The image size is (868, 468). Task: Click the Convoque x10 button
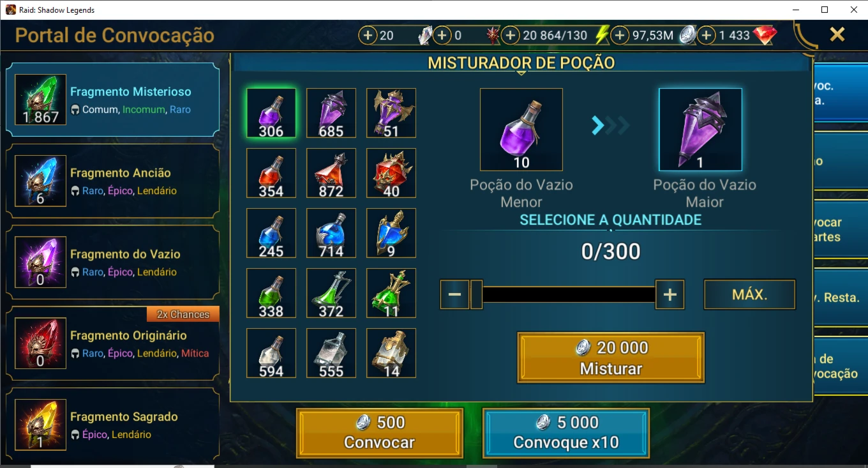tap(566, 433)
